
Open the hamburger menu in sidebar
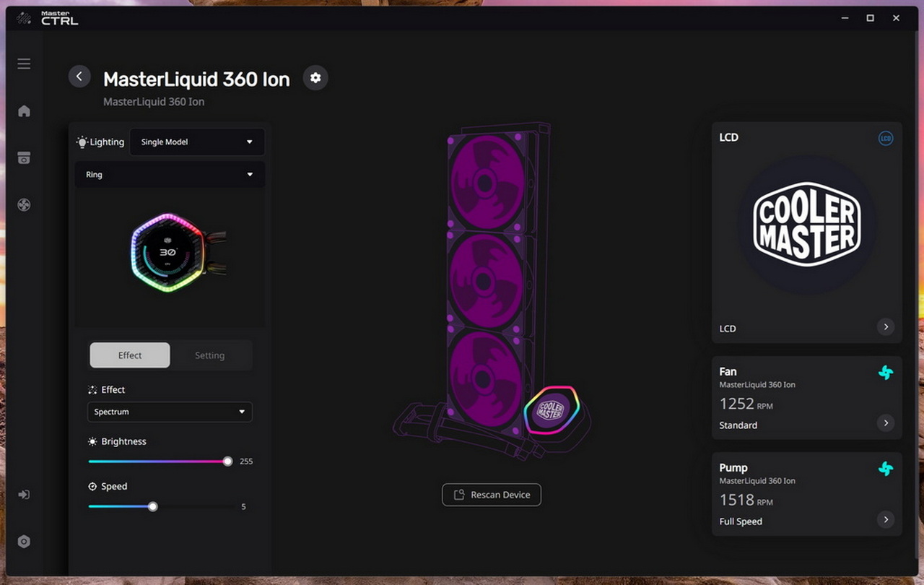click(24, 64)
